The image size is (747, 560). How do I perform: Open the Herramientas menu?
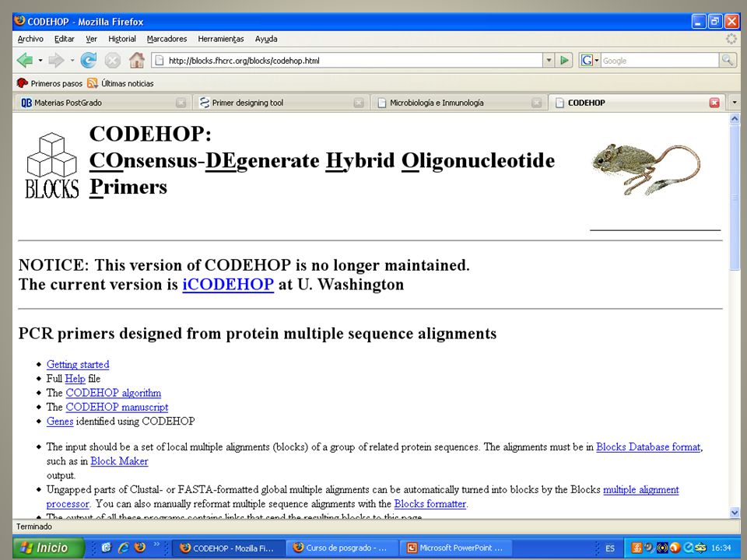point(220,39)
